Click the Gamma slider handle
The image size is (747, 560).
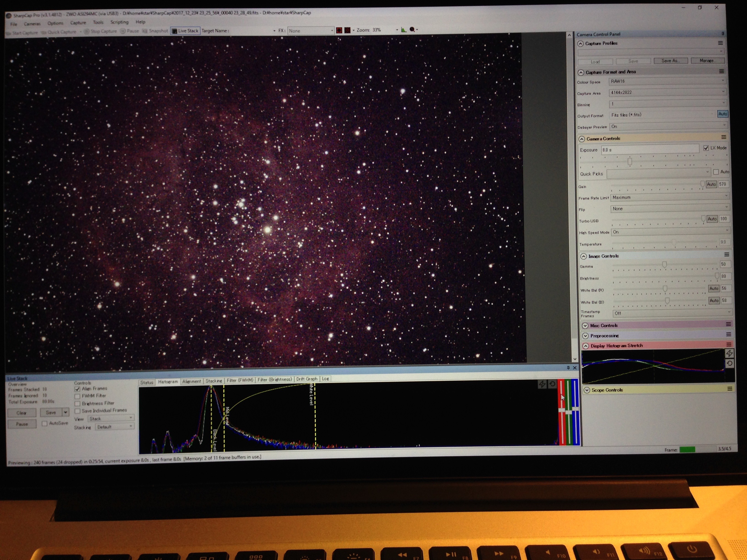click(x=664, y=265)
